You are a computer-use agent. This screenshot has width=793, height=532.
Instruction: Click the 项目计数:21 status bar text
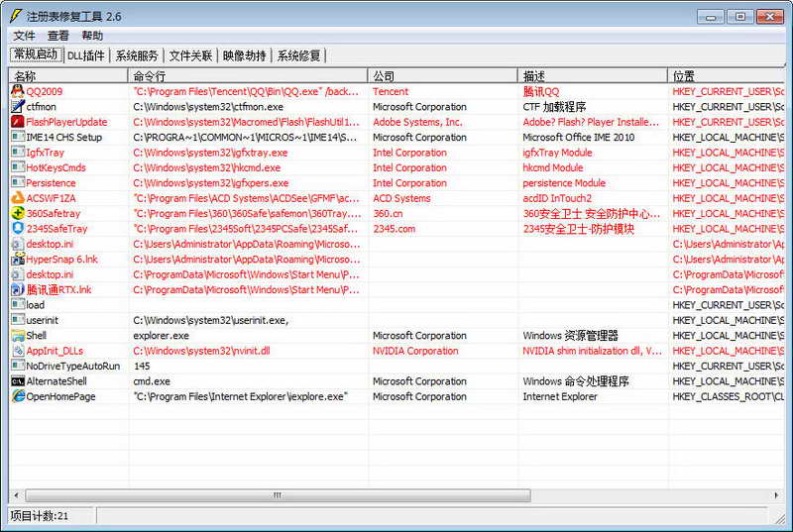[39, 516]
